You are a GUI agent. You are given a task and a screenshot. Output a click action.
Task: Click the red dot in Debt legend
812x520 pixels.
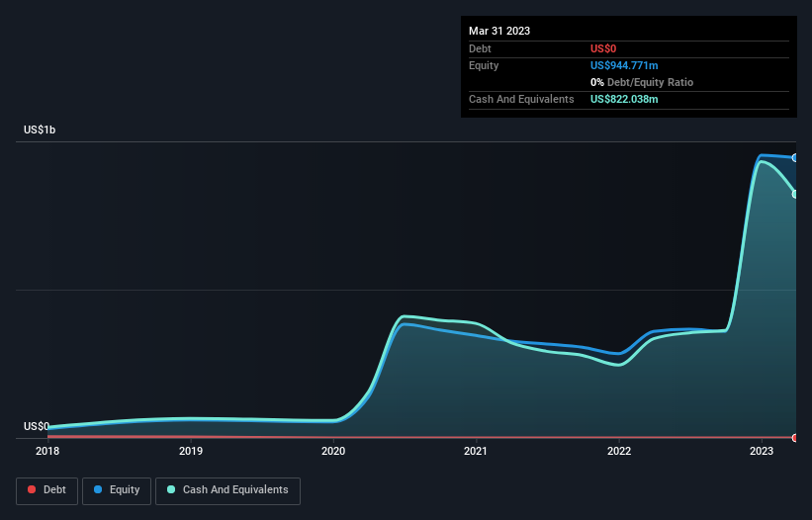pos(32,489)
